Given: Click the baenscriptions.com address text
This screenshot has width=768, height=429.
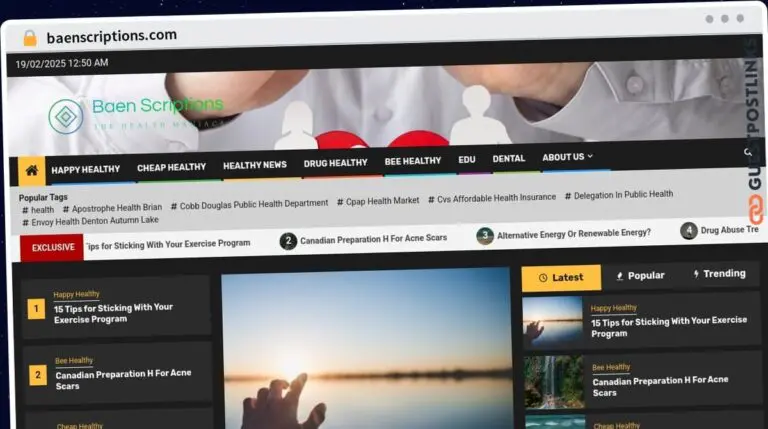Looking at the screenshot, I should (x=112, y=36).
